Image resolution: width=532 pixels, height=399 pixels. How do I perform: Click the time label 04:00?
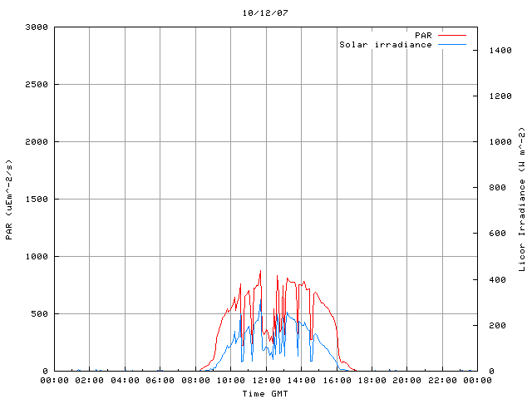coord(125,381)
